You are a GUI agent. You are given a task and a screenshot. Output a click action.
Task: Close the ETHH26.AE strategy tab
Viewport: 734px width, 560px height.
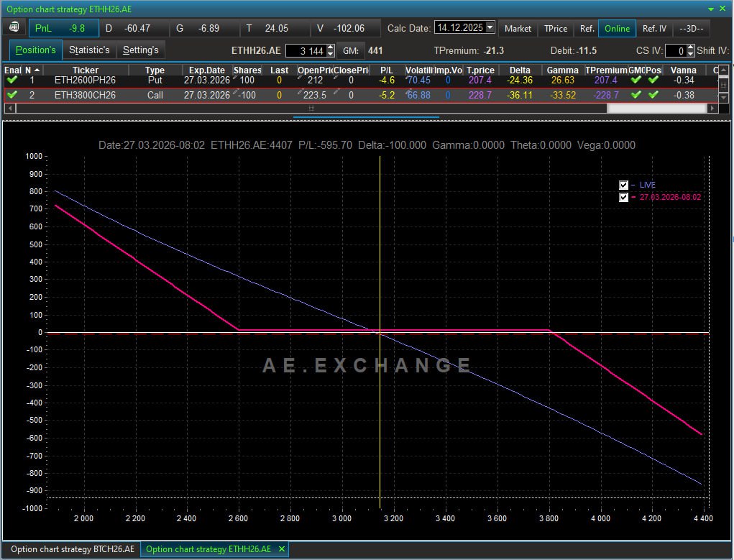coord(282,549)
